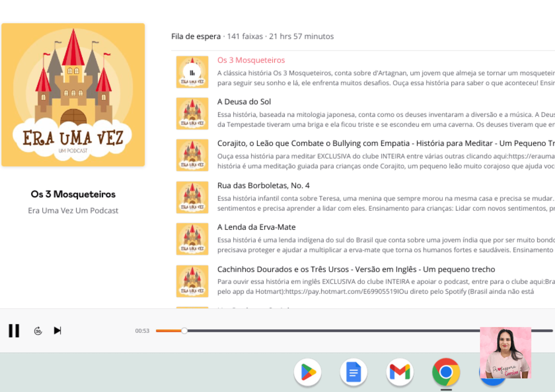Open the Gmail dock icon
555x392 pixels.
point(400,372)
